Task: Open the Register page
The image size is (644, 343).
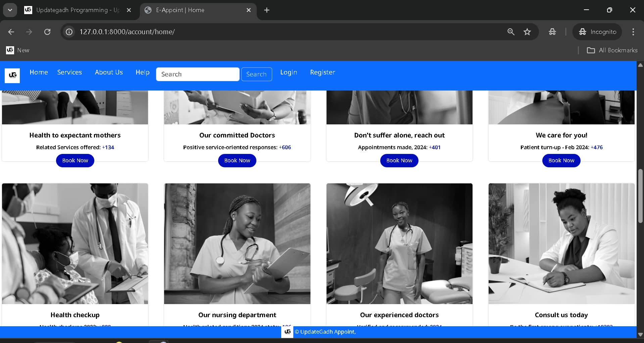Action: [322, 72]
